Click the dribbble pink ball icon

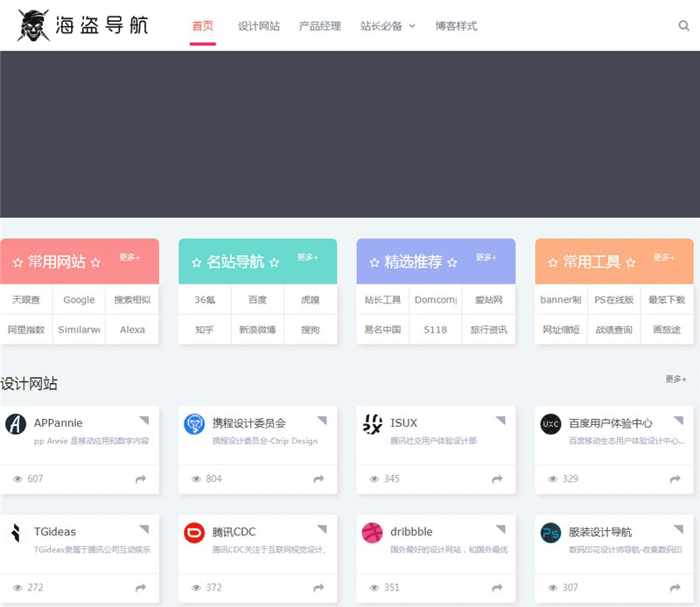[x=373, y=533]
